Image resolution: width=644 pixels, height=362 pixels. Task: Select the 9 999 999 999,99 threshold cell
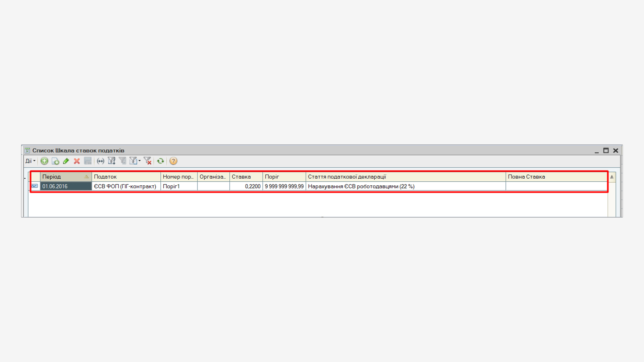(284, 186)
